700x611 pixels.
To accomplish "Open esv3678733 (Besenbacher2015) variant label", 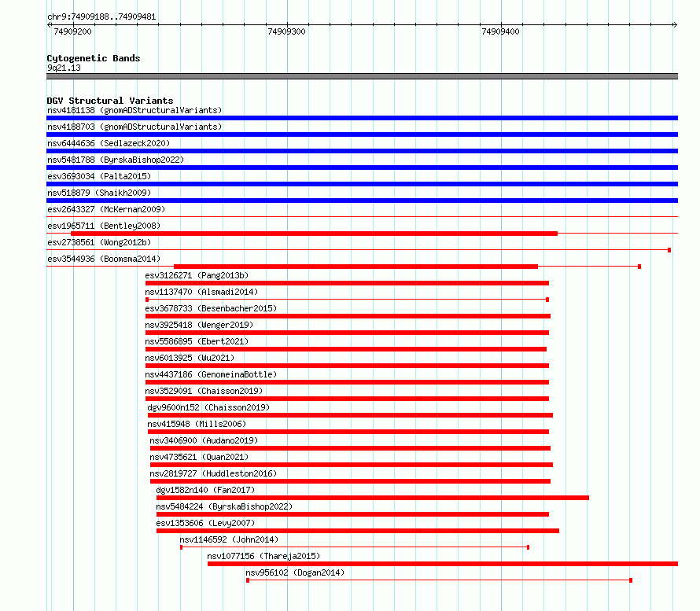I will [211, 308].
